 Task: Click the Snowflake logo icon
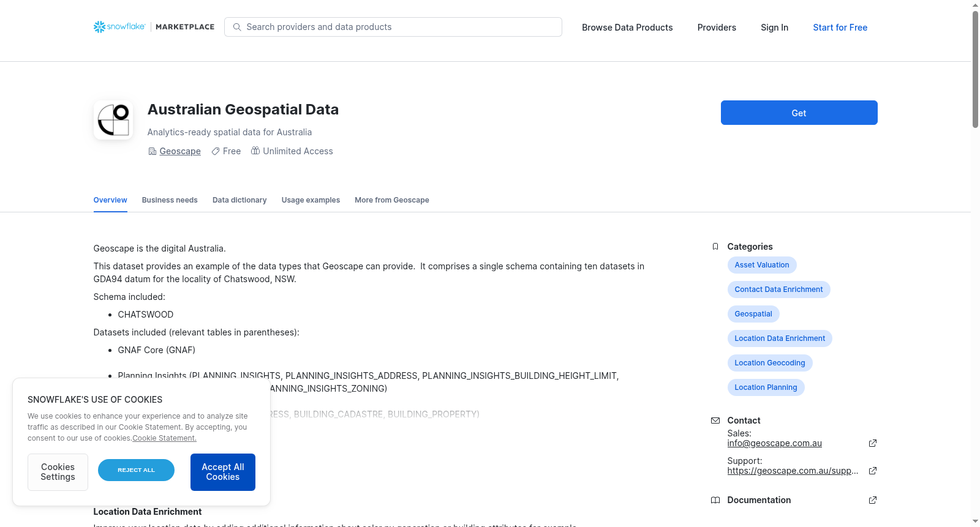click(x=99, y=27)
